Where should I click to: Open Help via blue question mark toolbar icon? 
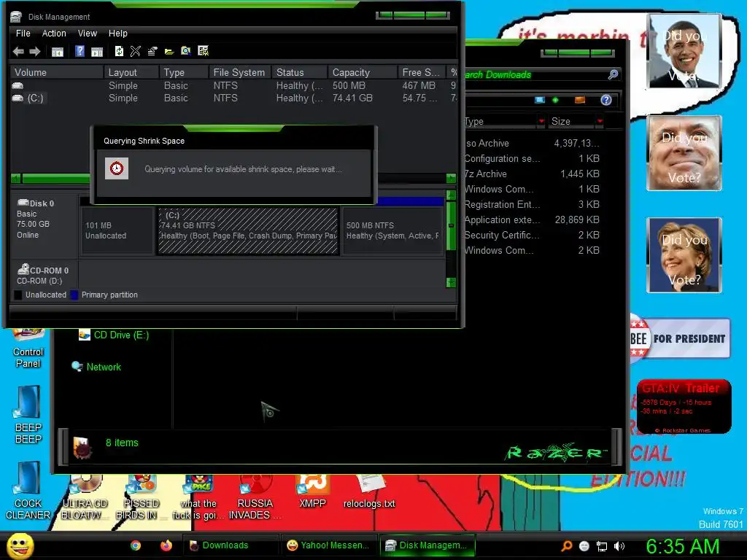pos(80,51)
